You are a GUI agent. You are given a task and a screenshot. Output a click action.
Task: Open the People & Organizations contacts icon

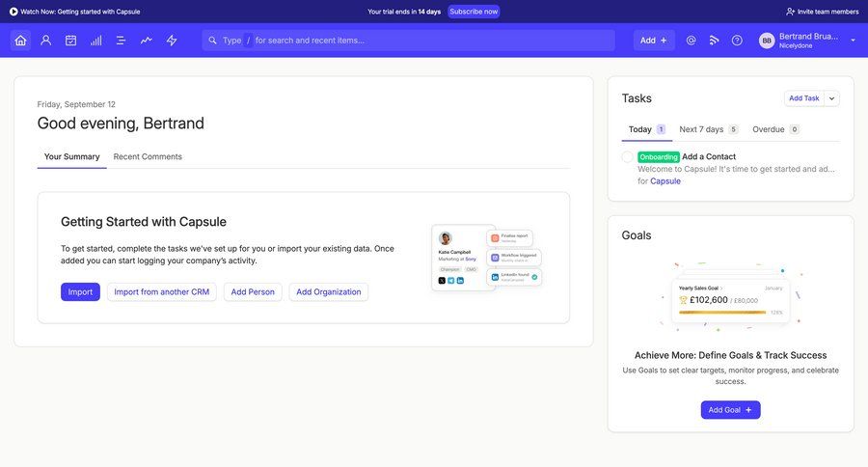(x=45, y=41)
